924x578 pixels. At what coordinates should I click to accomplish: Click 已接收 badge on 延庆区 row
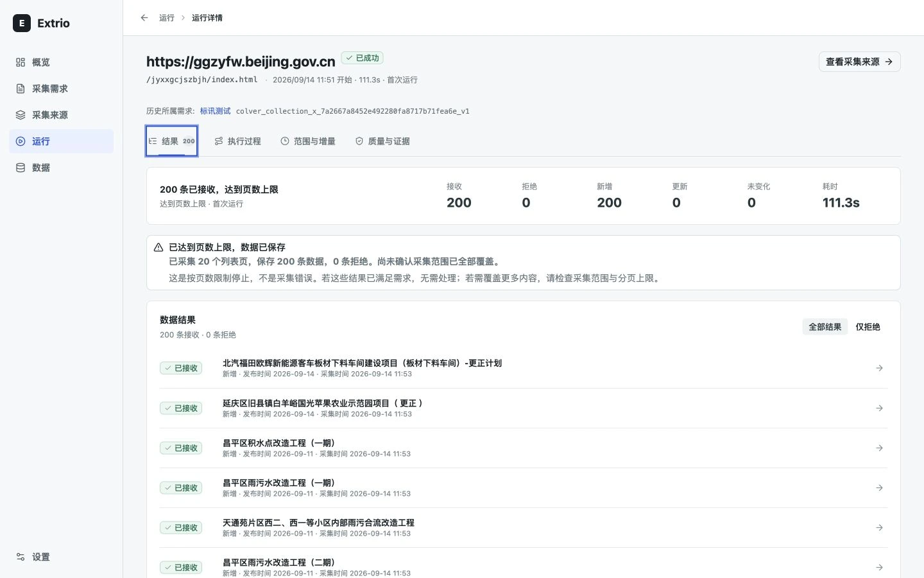(x=181, y=408)
